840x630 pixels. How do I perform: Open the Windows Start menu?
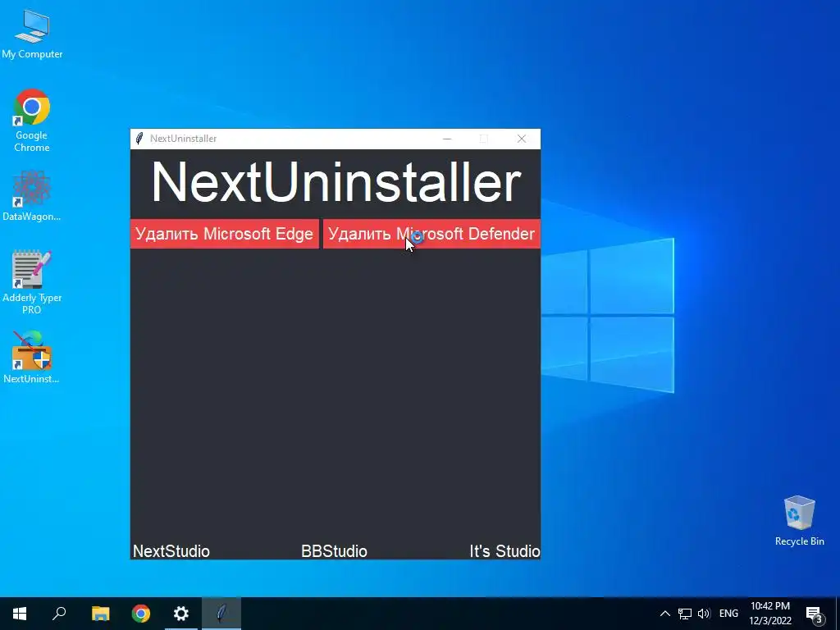coord(20,614)
